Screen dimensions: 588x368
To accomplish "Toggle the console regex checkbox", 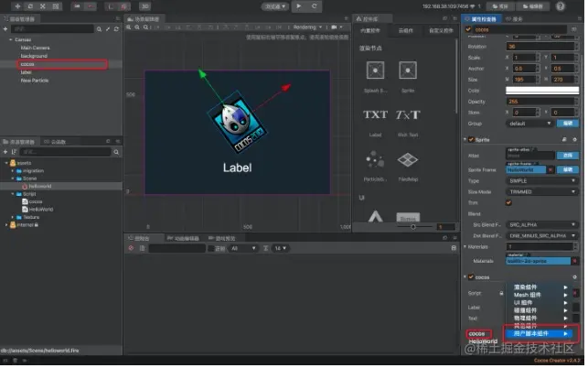I will [211, 249].
